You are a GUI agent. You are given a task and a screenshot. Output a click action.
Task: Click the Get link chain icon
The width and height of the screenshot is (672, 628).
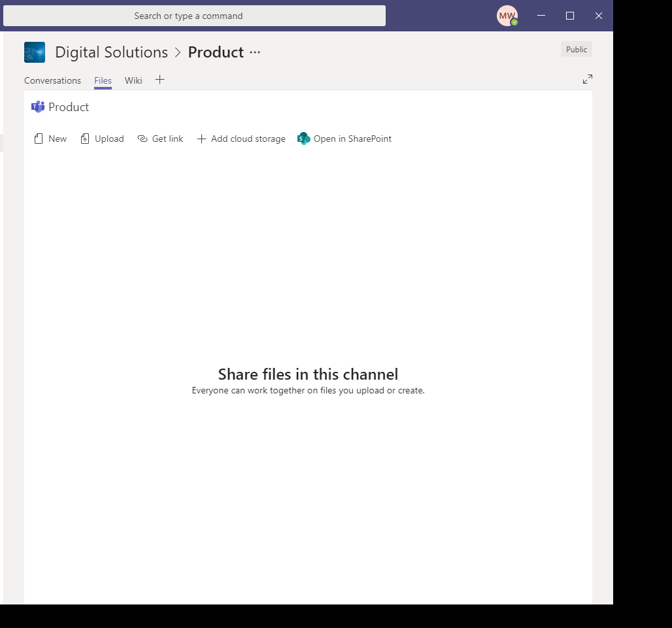(x=143, y=139)
